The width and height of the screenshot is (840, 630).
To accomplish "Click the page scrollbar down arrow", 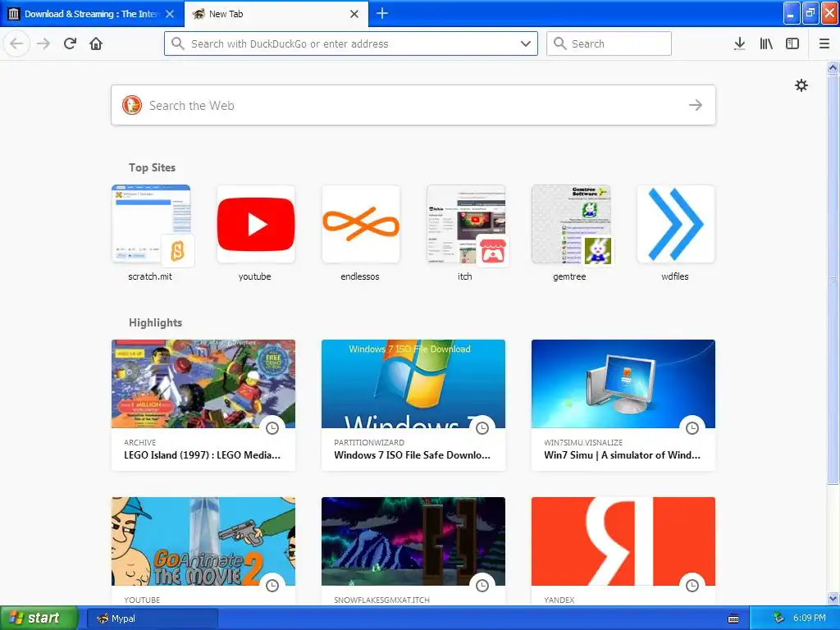I will click(833, 598).
